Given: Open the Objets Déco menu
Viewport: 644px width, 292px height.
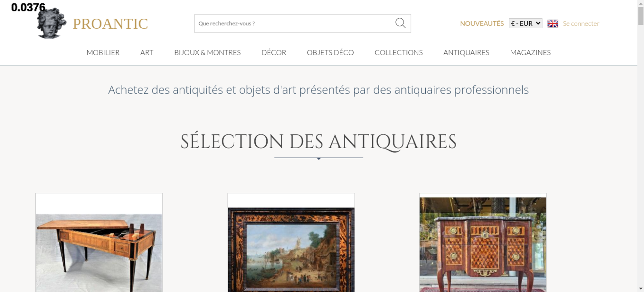Looking at the screenshot, I should [330, 52].
